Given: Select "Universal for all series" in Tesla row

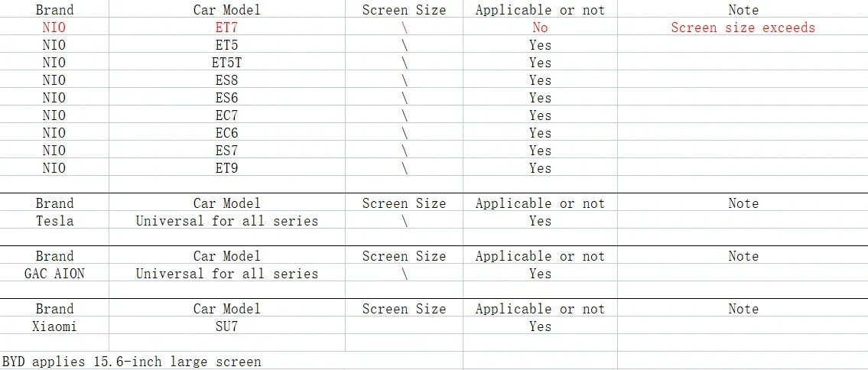Looking at the screenshot, I should coord(226,221).
